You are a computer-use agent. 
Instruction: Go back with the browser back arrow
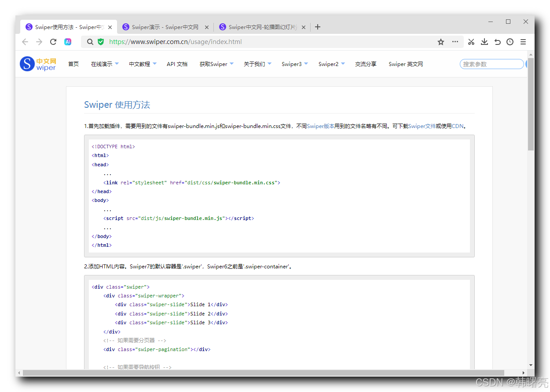tap(25, 42)
